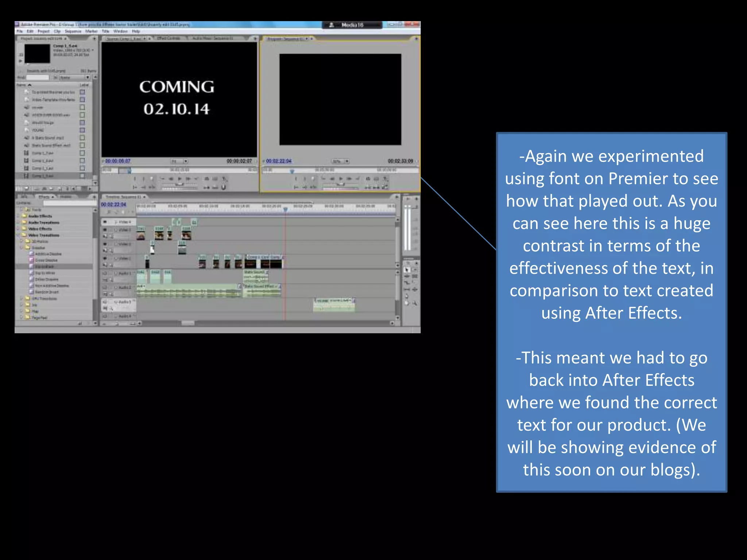Set In point in Source monitor
This screenshot has width=747, height=560.
(x=135, y=179)
